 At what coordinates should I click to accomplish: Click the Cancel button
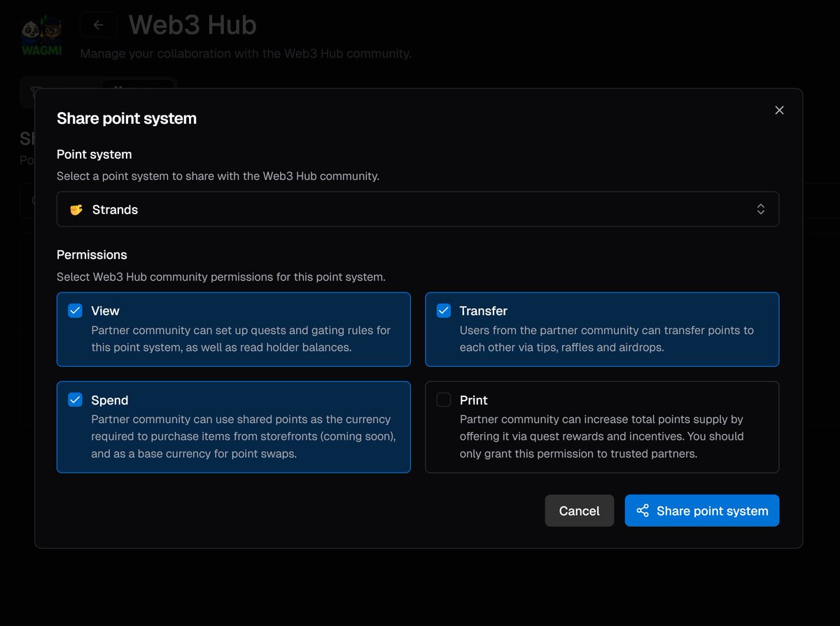pos(579,510)
